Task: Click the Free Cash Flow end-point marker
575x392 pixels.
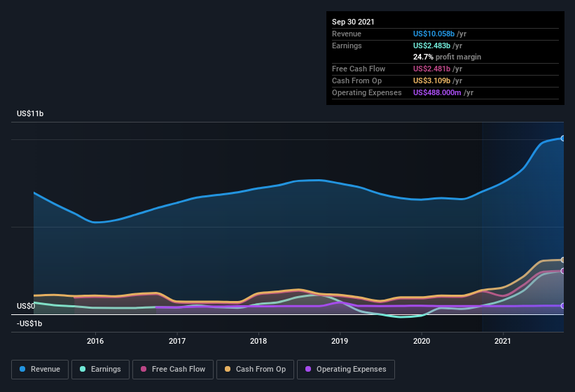Action: point(562,271)
